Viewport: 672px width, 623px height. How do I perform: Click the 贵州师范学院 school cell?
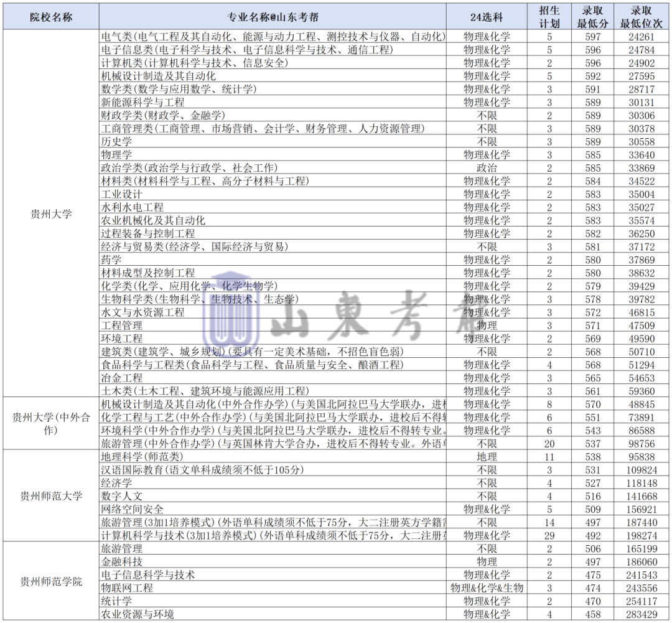(51, 581)
